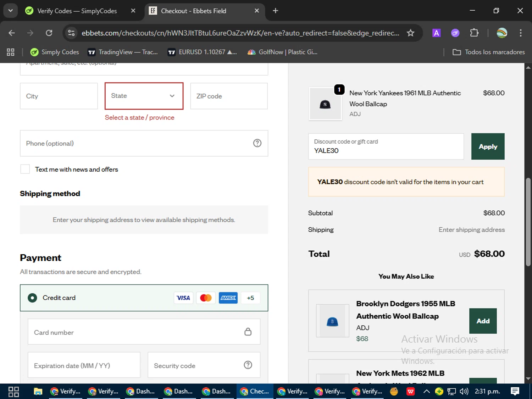
Task: Click phone field help question icon
Action: [257, 143]
